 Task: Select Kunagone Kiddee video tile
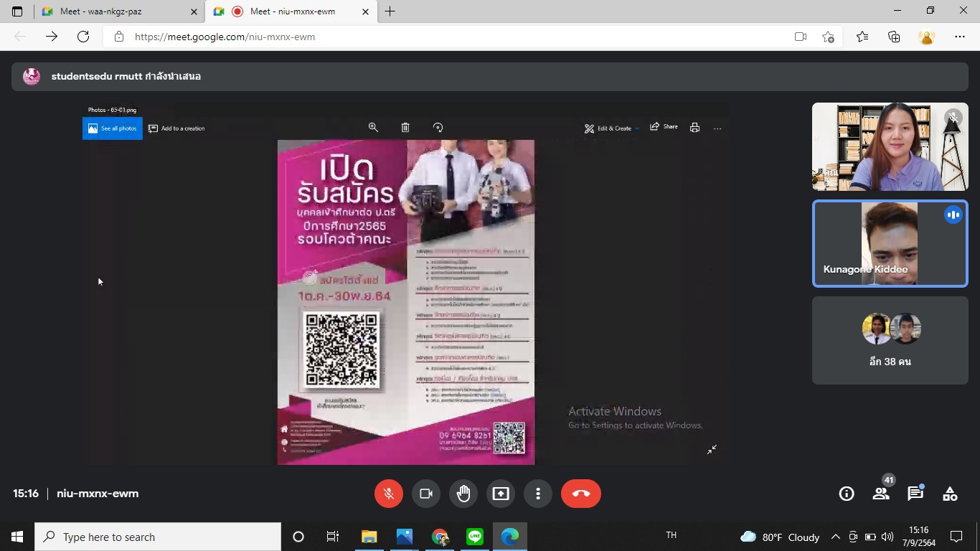[x=890, y=243]
